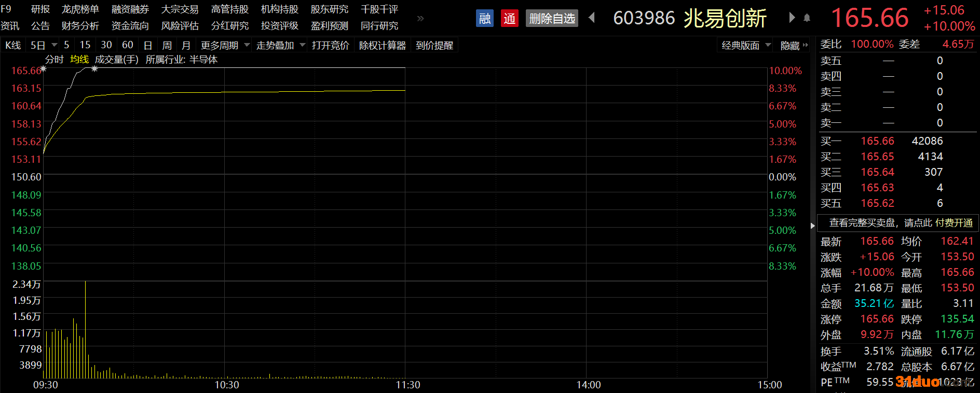The width and height of the screenshot is (980, 393).
Task: Open the 龙虎榜单 menu item
Action: 80,9
